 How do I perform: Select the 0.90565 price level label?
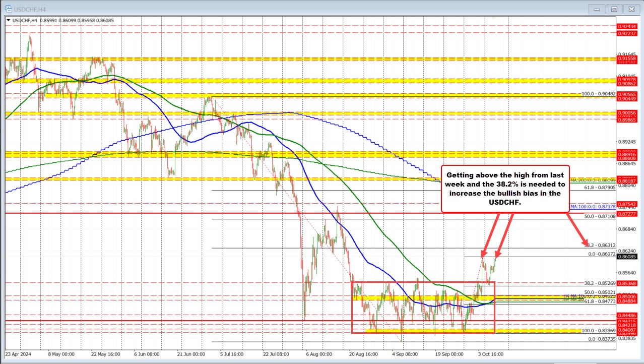coord(627,94)
